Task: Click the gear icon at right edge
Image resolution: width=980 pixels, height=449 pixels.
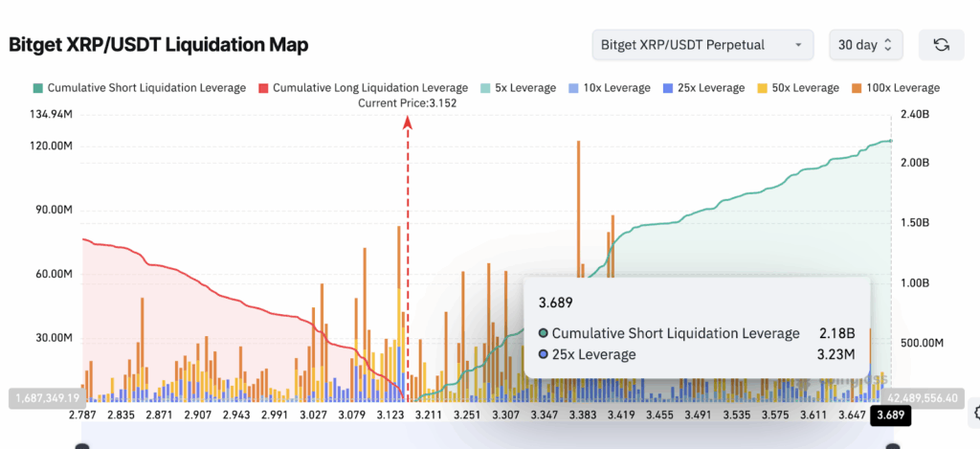Action: (976, 412)
